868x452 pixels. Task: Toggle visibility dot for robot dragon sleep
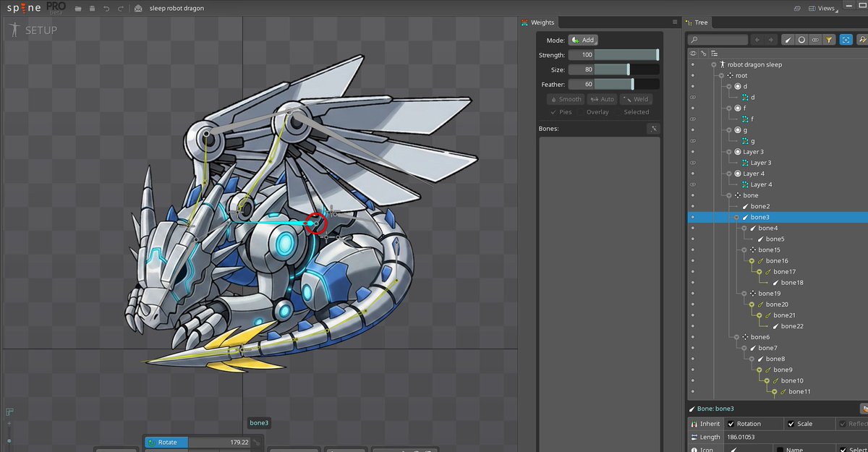693,65
